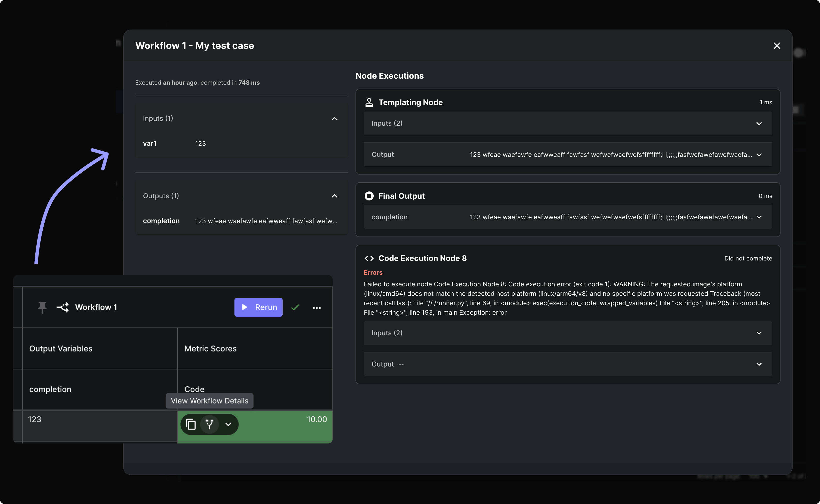Collapse the Inputs (1) section
The width and height of the screenshot is (820, 504).
tap(334, 118)
